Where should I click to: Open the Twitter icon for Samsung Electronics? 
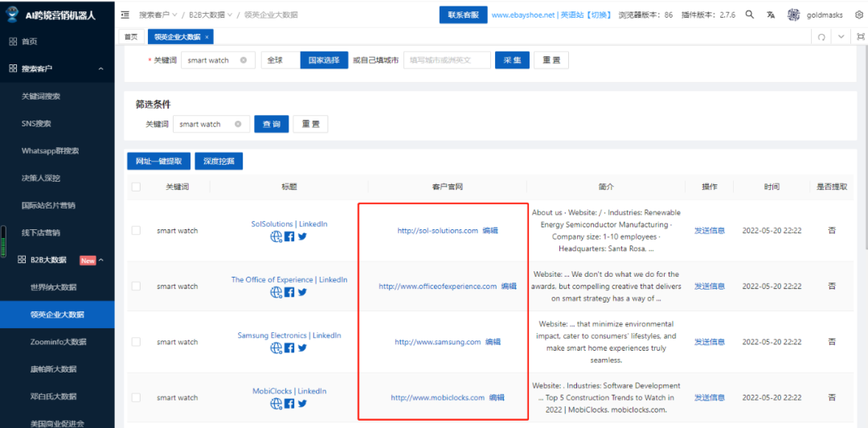(x=302, y=348)
